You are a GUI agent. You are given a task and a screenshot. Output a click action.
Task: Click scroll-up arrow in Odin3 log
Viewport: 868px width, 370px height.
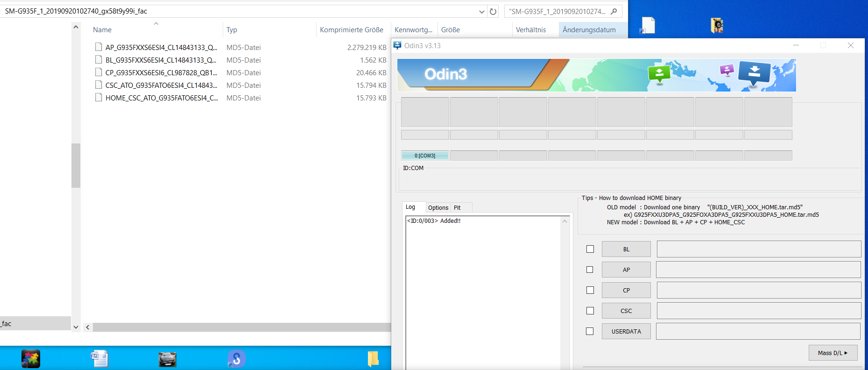[565, 221]
